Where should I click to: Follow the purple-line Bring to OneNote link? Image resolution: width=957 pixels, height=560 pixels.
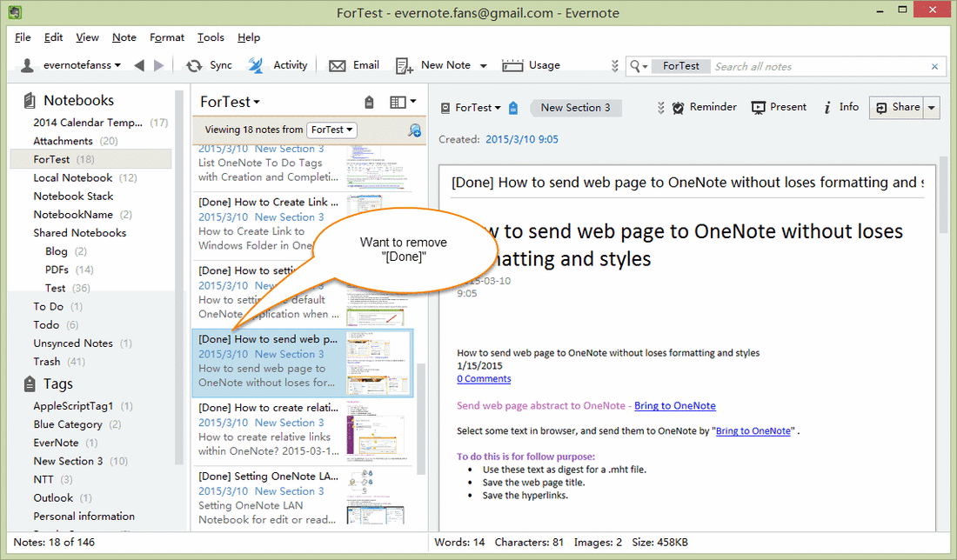675,406
